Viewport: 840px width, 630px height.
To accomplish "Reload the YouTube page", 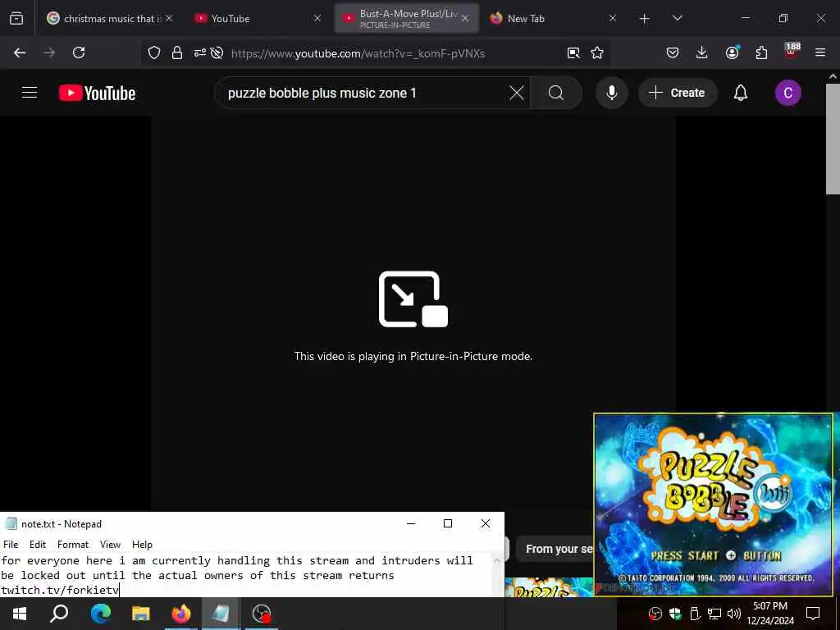I will 79,52.
